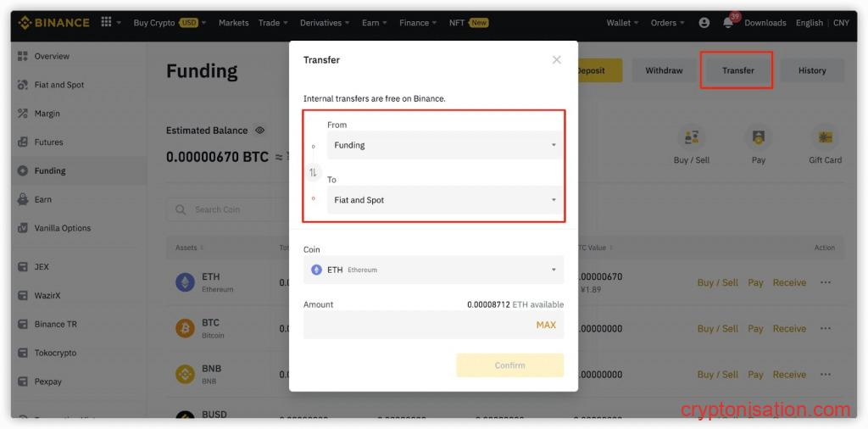Click the swap From/To accounts icon
Viewport: 868px width, 429px height.
(x=313, y=172)
